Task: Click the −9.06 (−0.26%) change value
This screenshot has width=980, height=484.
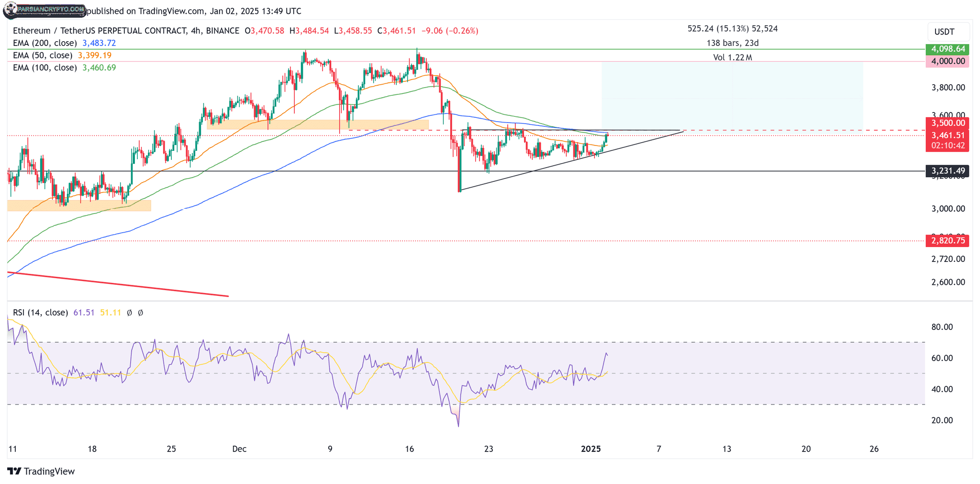Action: [x=450, y=31]
